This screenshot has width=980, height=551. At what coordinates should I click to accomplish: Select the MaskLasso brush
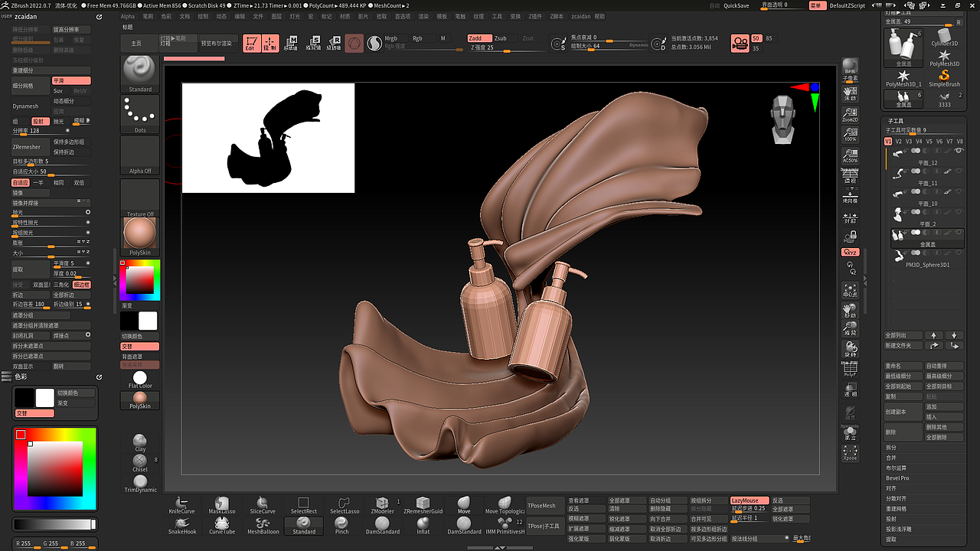tap(222, 505)
